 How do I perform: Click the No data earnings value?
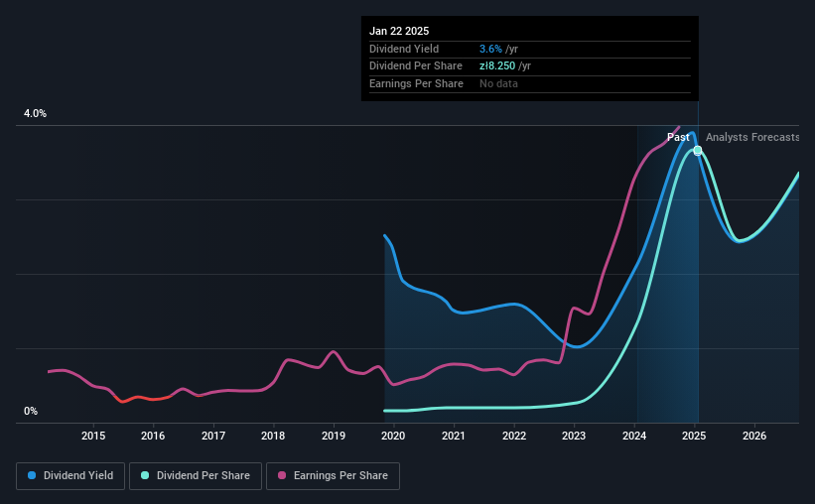498,83
